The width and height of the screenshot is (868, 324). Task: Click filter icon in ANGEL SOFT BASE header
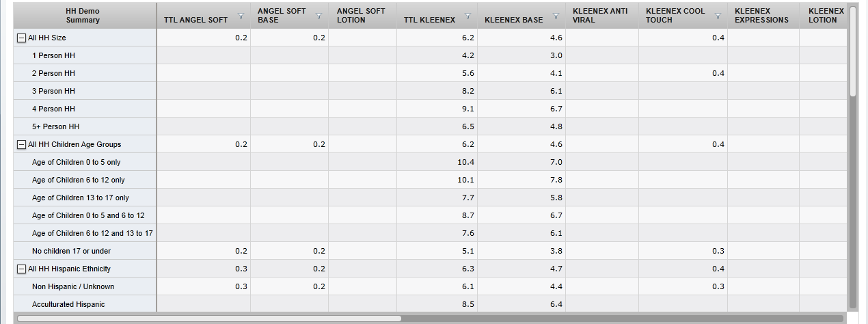pos(318,16)
